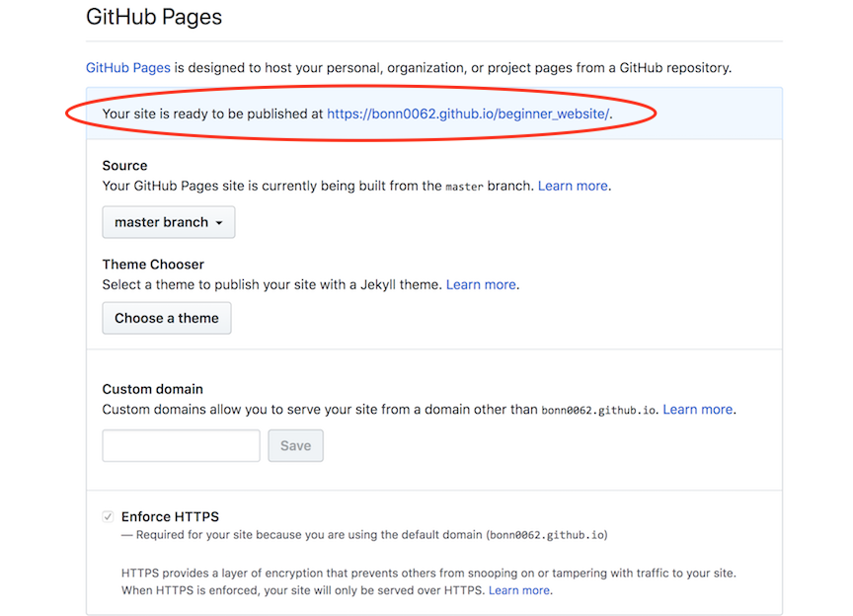853x616 pixels.
Task: Click bonn0062.github.io in custom domain description
Action: 599,410
